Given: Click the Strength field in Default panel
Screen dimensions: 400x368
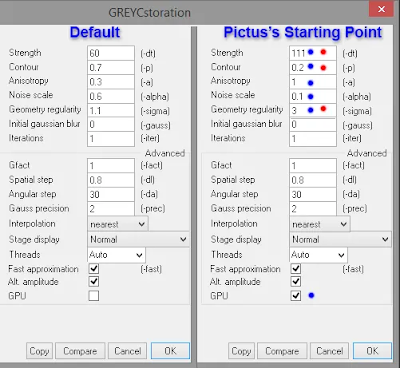Looking at the screenshot, I should pos(111,53).
